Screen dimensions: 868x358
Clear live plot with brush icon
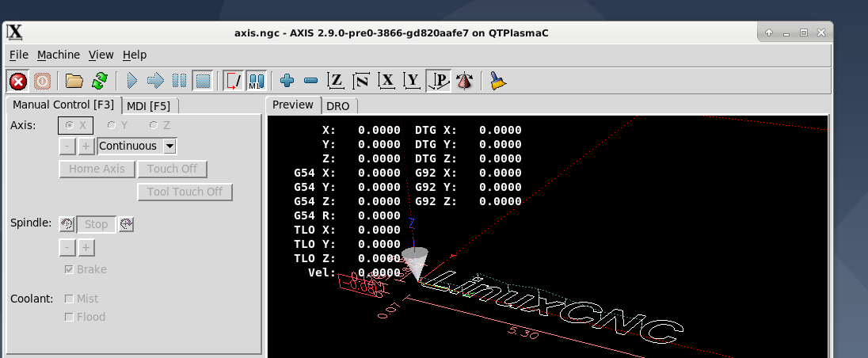click(x=497, y=82)
